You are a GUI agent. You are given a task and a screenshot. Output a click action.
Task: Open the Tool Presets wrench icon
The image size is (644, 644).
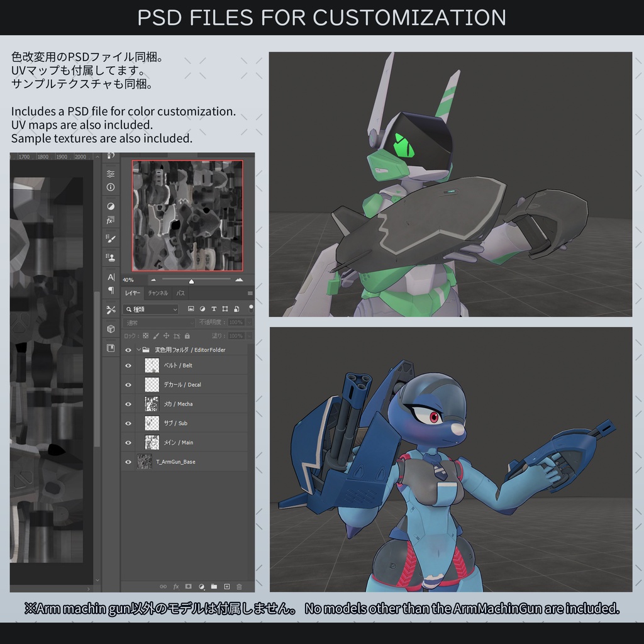pyautogui.click(x=111, y=309)
